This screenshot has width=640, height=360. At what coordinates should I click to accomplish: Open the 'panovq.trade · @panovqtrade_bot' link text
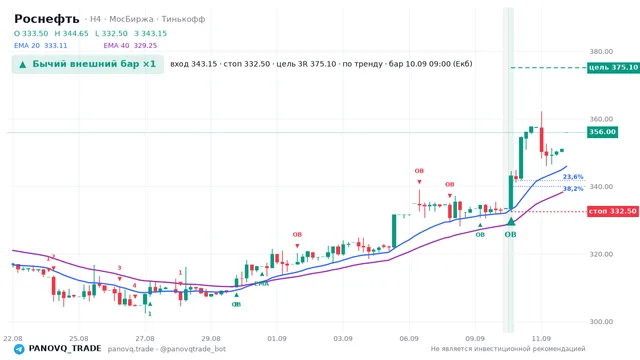click(167, 349)
